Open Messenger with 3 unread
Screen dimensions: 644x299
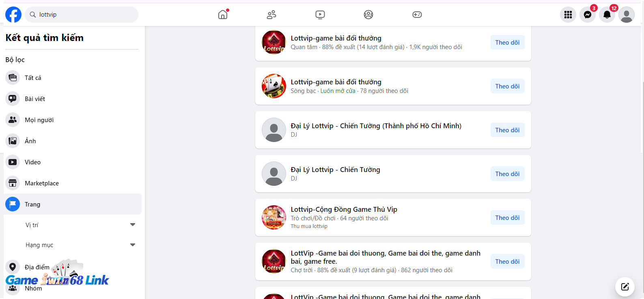pyautogui.click(x=588, y=15)
